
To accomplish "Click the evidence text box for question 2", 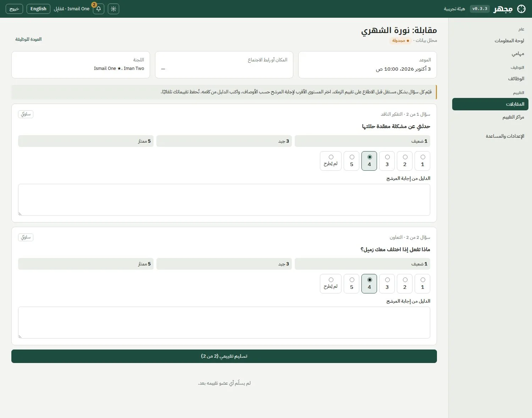I will (224, 323).
